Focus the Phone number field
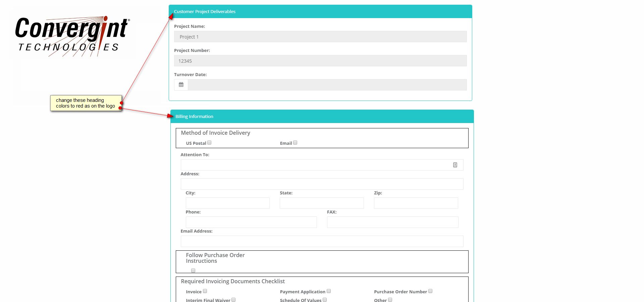Screen dimensions: 644x302 251,222
